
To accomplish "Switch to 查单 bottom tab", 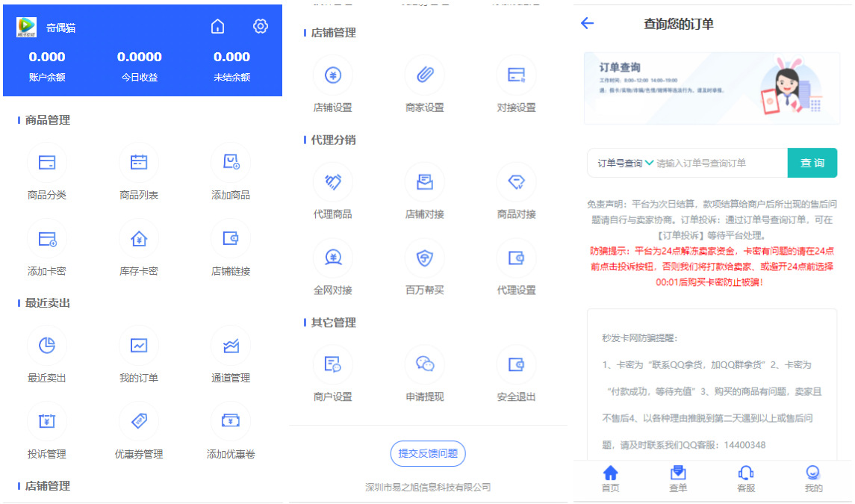I will point(678,479).
